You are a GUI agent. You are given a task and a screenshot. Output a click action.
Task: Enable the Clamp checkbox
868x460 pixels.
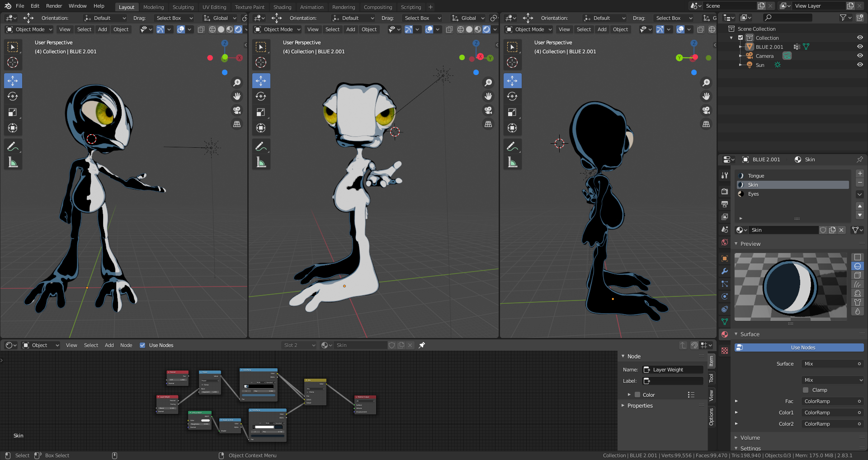[x=806, y=390]
